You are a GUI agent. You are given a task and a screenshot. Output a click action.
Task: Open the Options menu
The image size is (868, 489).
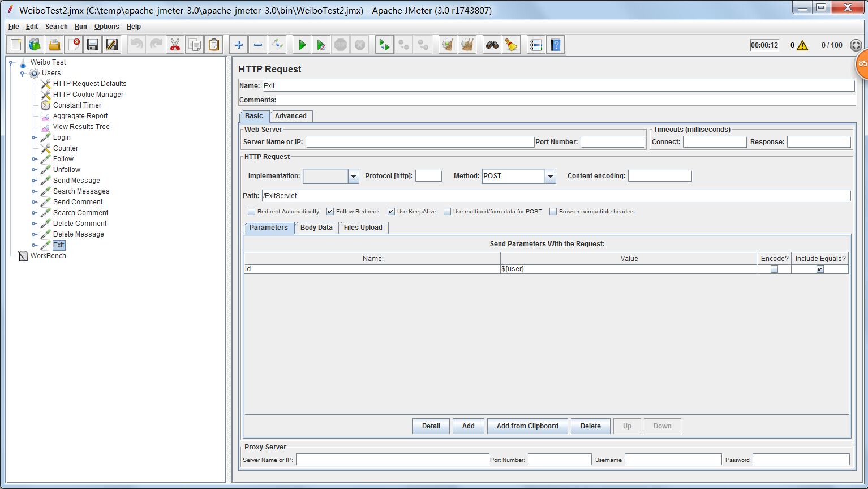click(x=107, y=27)
